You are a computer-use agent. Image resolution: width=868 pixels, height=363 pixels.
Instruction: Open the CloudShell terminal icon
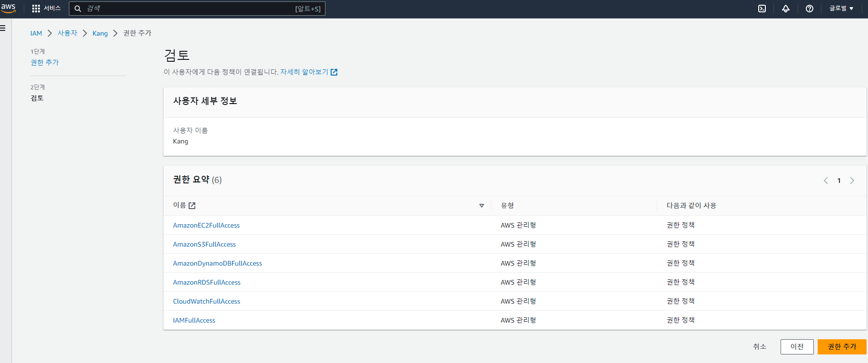(x=762, y=9)
